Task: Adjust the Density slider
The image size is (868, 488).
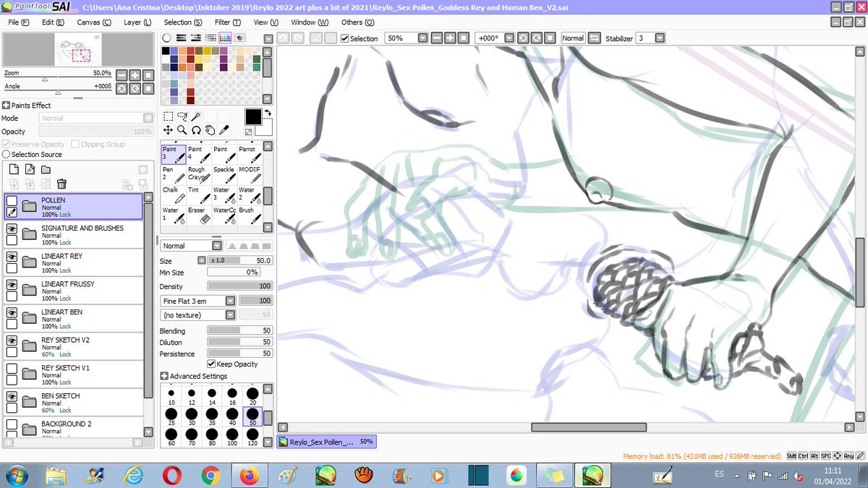Action: pos(239,286)
